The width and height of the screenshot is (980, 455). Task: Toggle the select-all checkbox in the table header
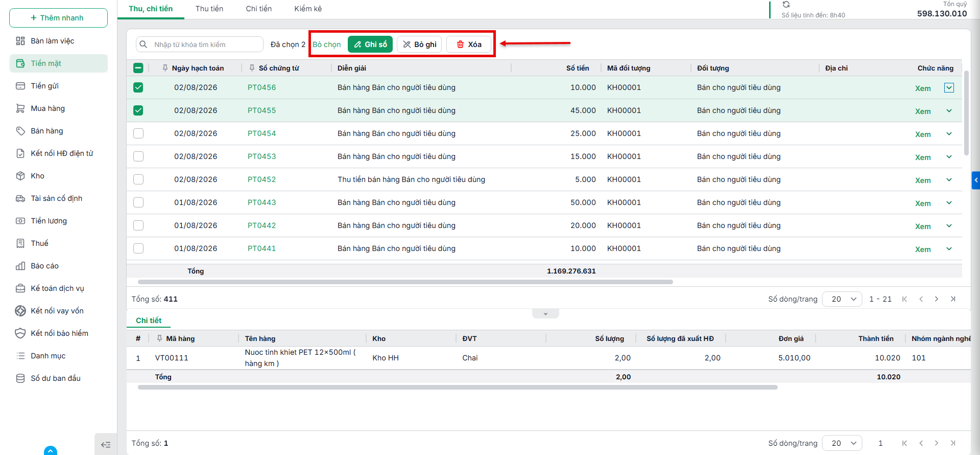tap(138, 68)
